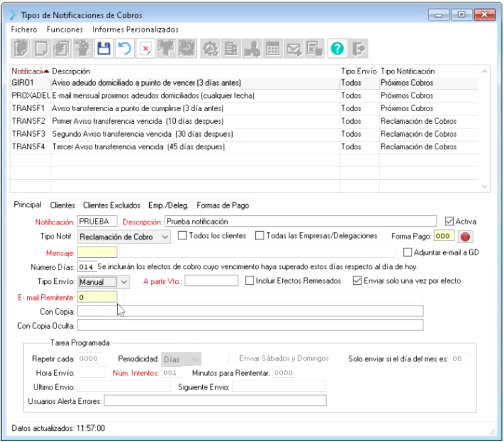Toggle Enviar solo una vez por efecto

357,281
